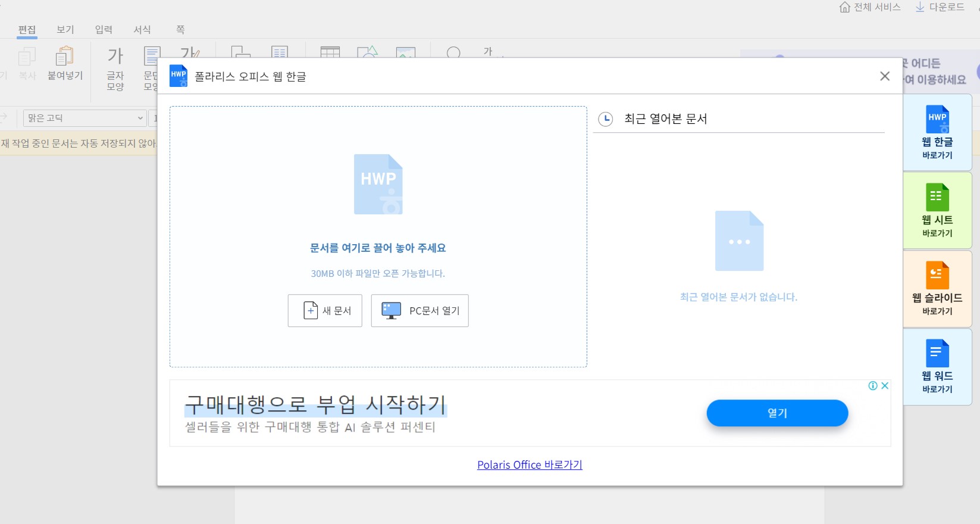This screenshot has width=980, height=524.
Task: Click the ad headline '구매대행으로 부업 시작하기'
Action: pyautogui.click(x=315, y=405)
